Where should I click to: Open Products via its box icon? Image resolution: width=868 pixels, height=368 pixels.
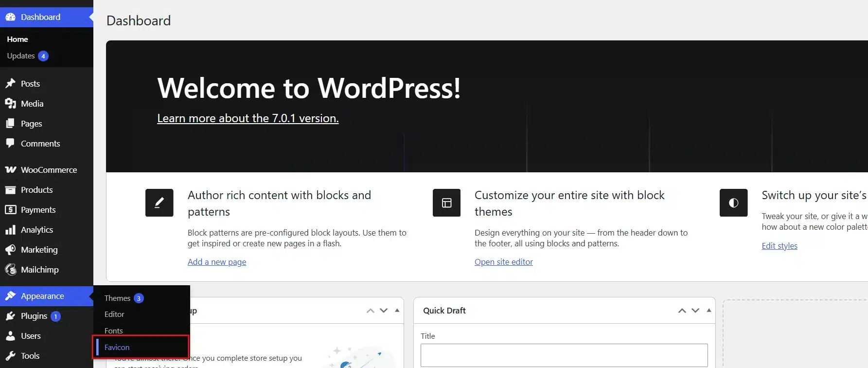point(10,190)
